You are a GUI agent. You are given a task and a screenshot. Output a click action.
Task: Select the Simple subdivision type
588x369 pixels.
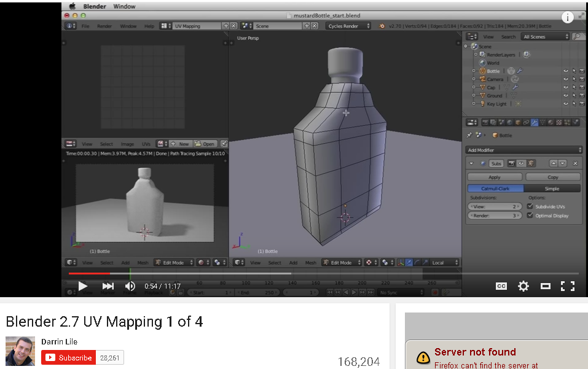click(552, 188)
